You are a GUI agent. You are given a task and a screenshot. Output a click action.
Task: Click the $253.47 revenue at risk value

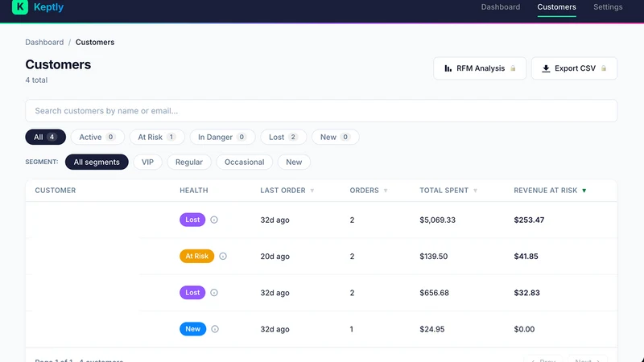click(x=529, y=220)
